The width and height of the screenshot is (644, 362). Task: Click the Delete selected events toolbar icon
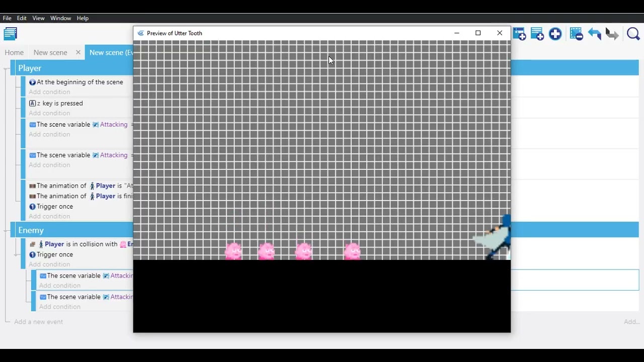[577, 34]
